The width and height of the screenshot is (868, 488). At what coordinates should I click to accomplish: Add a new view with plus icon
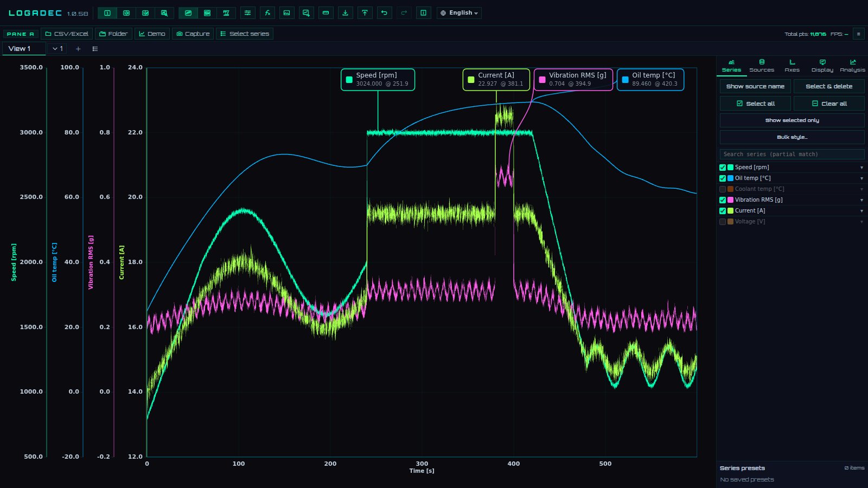[x=78, y=49]
